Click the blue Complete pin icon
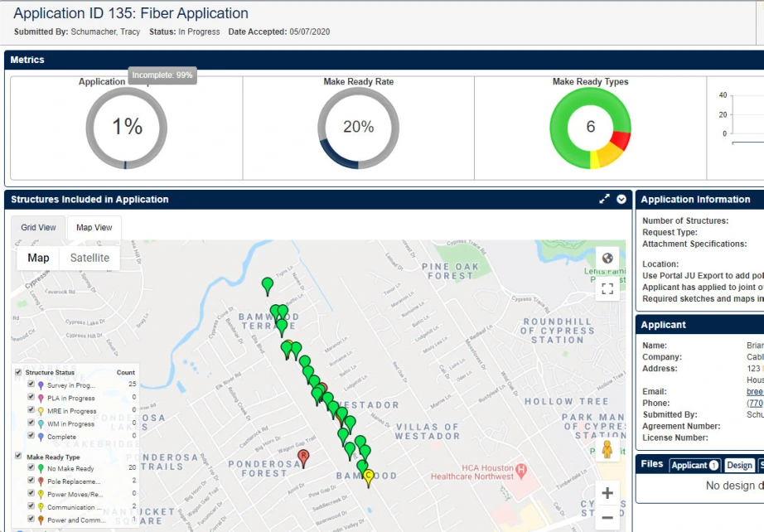 41,437
